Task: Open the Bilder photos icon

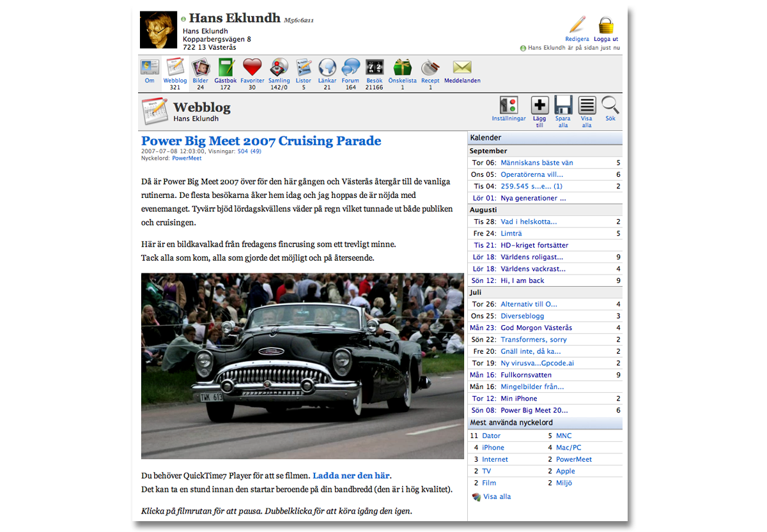Action: point(201,67)
